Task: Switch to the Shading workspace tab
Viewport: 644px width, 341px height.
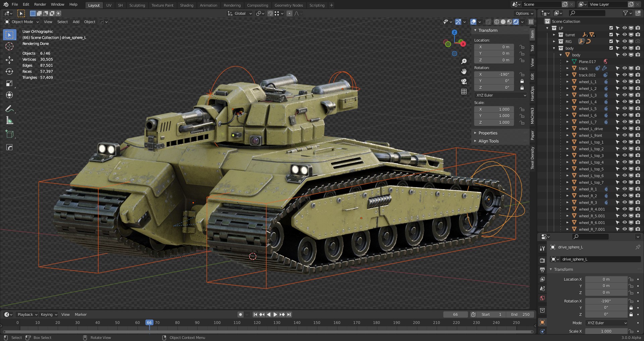Action: [186, 5]
